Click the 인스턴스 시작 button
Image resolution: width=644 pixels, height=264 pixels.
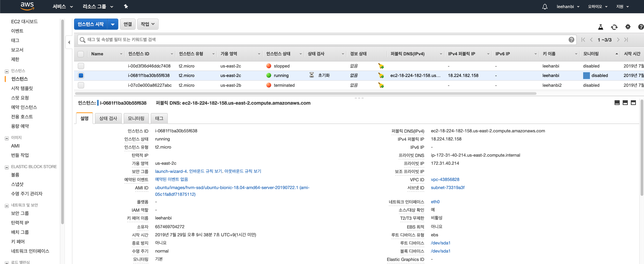click(91, 24)
